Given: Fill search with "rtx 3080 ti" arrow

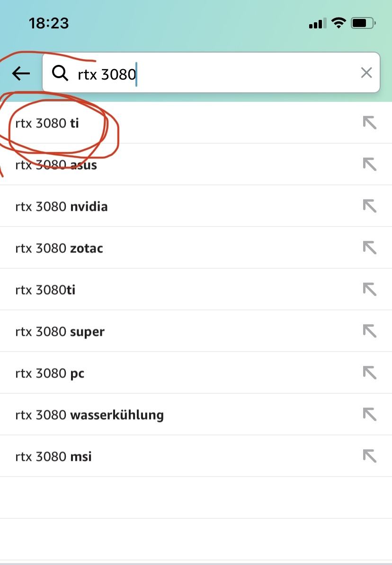Looking at the screenshot, I should pos(369,123).
